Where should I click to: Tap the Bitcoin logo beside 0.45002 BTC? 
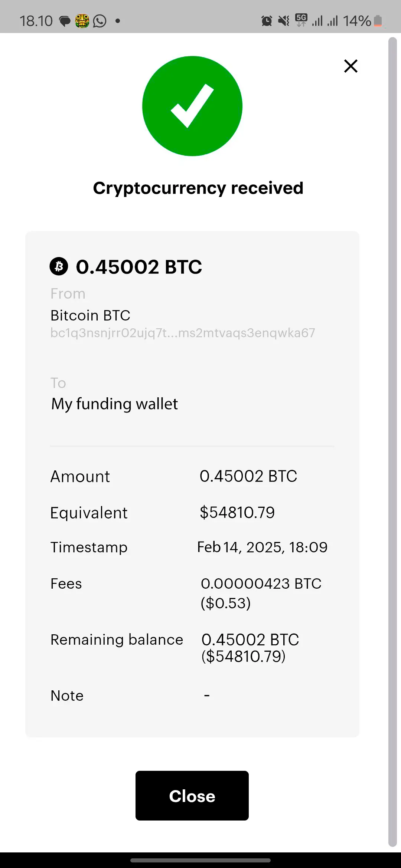59,266
